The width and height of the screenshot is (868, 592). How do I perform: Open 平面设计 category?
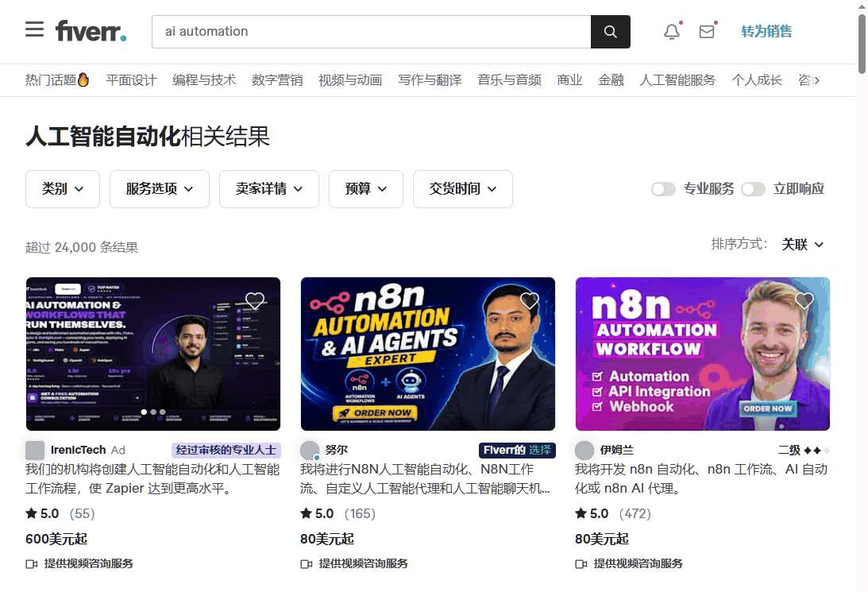[x=131, y=80]
